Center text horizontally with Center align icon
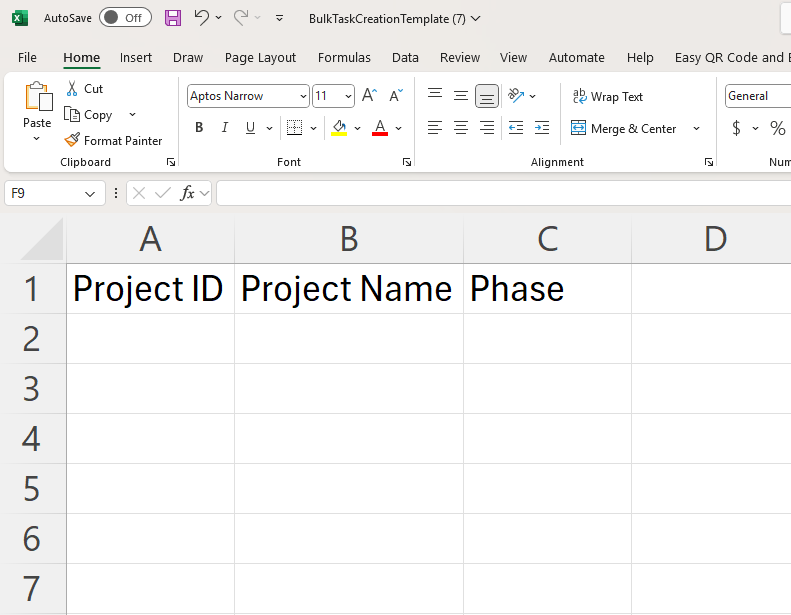The width and height of the screenshot is (791, 615). click(x=461, y=128)
